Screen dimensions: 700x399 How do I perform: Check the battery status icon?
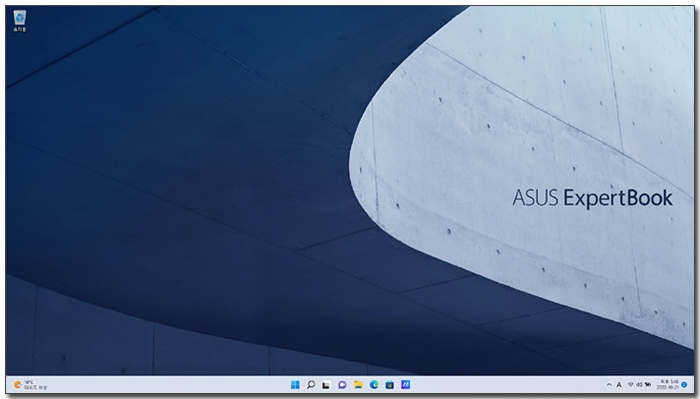(648, 384)
